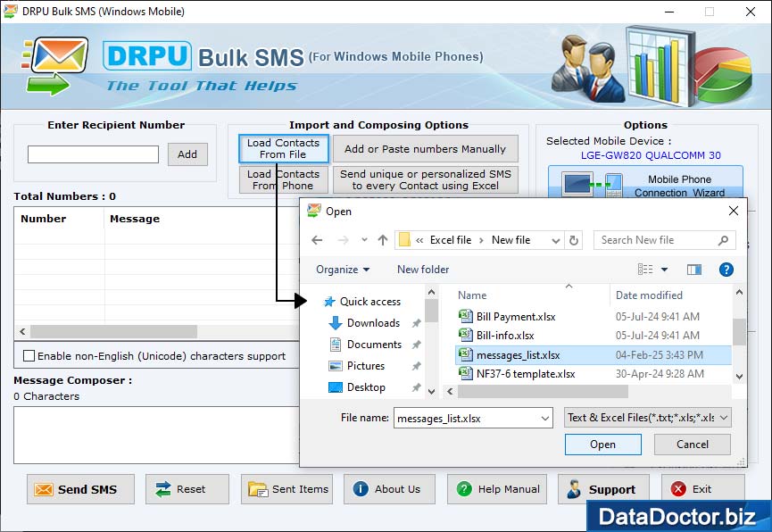Click the About Us info icon

click(361, 488)
